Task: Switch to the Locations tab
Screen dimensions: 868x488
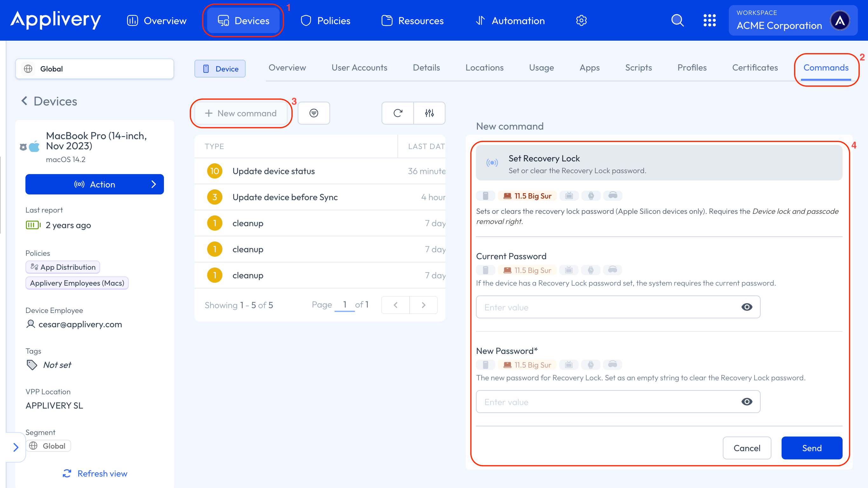Action: click(x=484, y=68)
